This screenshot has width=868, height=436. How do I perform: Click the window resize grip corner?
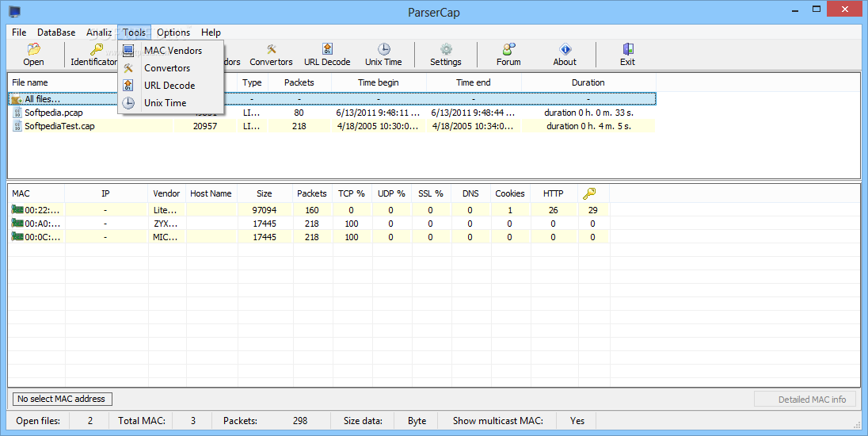point(858,425)
